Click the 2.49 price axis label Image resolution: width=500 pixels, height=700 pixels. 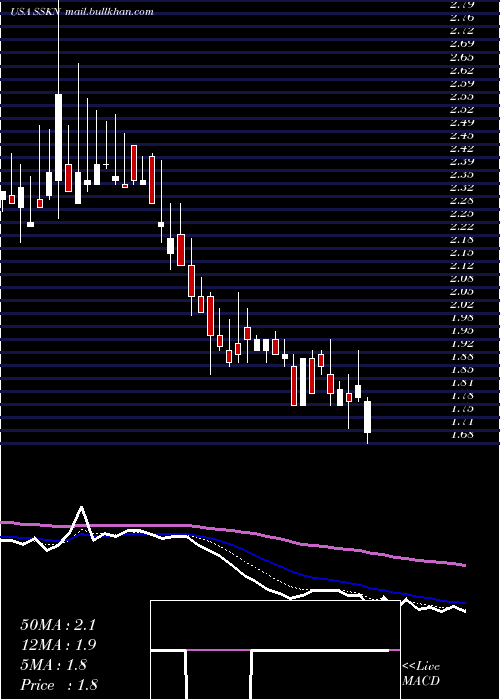[x=461, y=122]
